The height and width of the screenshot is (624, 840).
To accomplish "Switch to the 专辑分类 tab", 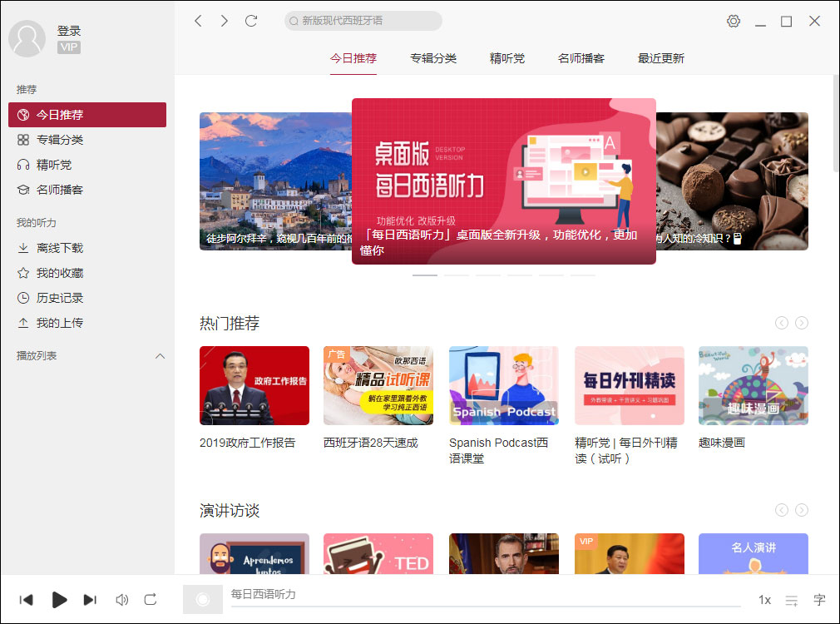I will [433, 58].
